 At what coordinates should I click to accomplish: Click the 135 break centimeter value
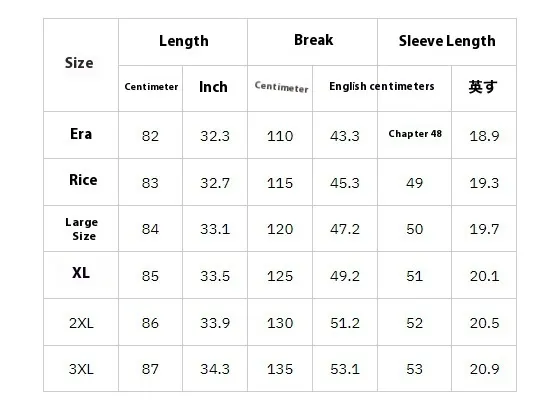280,369
